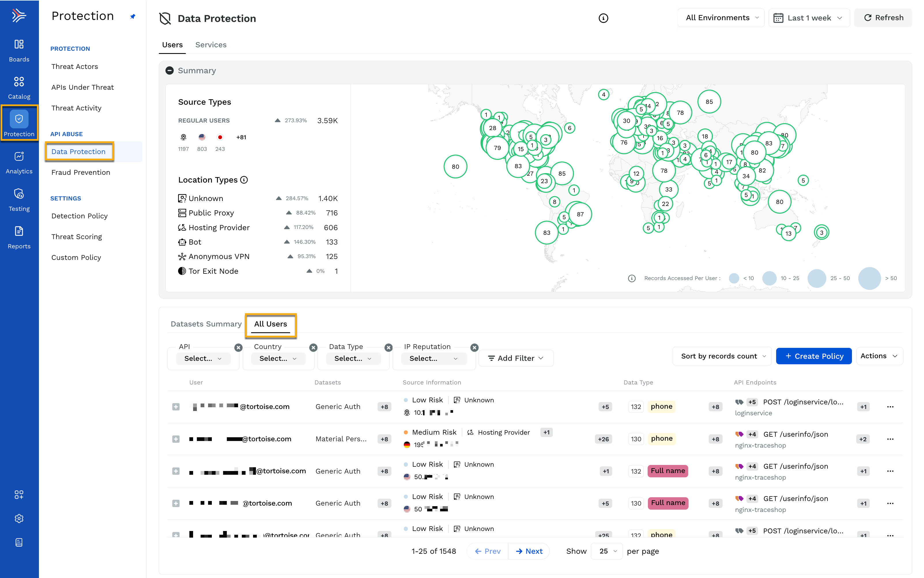This screenshot has width=924, height=578.
Task: Open the Reports sidebar icon
Action: [19, 237]
